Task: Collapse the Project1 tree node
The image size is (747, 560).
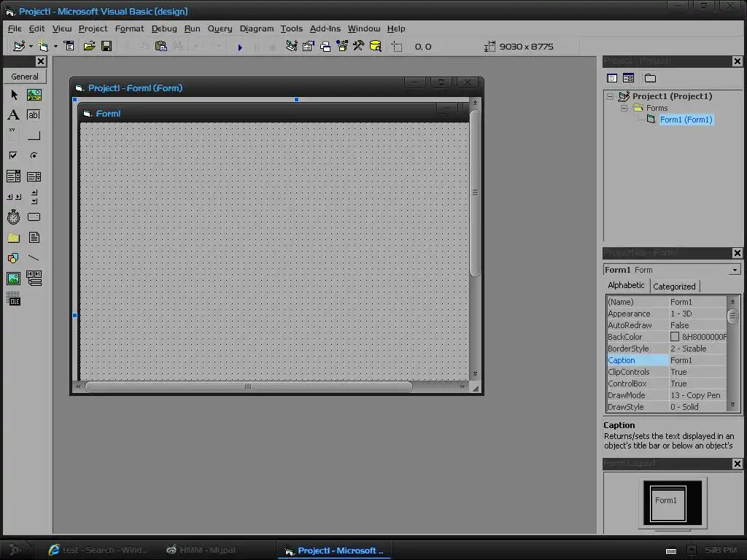Action: pyautogui.click(x=611, y=96)
